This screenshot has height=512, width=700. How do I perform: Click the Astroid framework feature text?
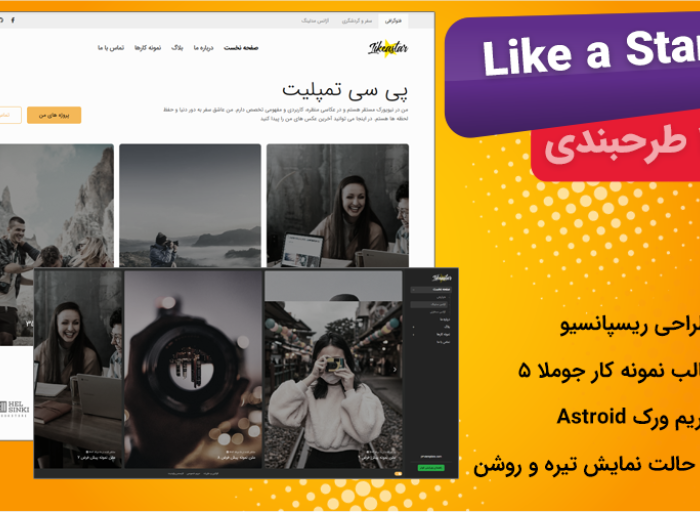click(x=628, y=417)
